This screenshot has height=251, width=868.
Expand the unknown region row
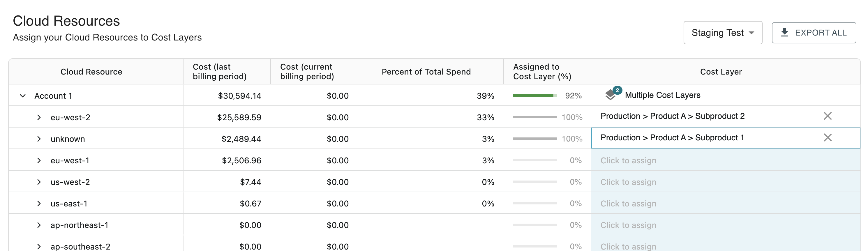click(39, 139)
